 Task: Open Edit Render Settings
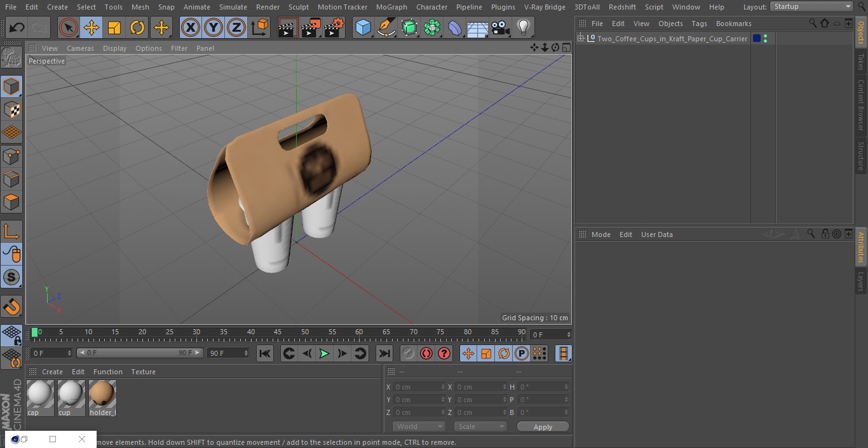334,27
